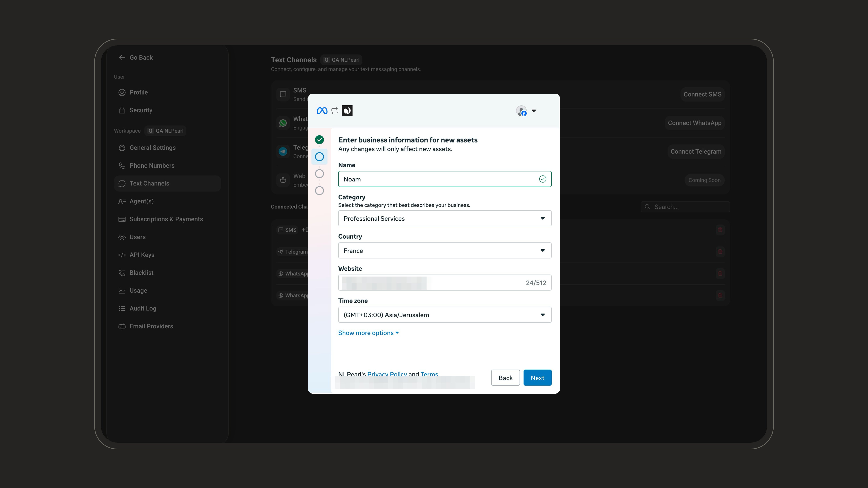Click the Connect SMS button
Screen dimensions: 868x488
[702, 94]
